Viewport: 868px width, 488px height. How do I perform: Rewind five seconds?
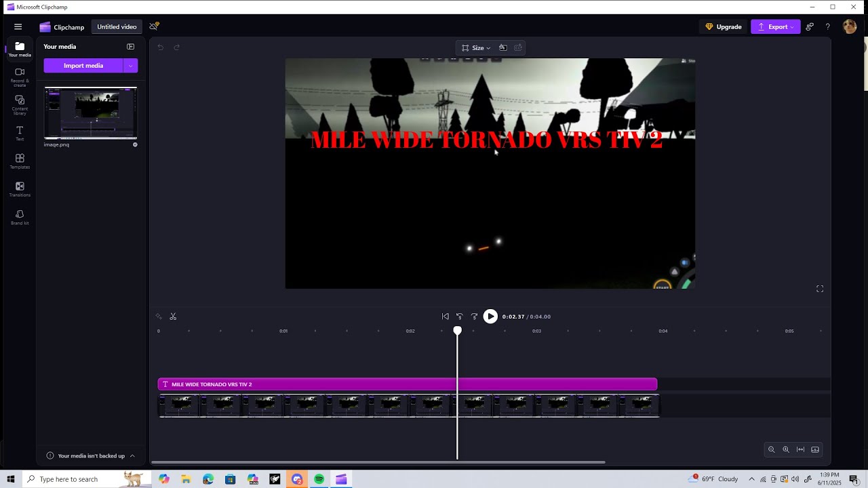[x=459, y=317]
